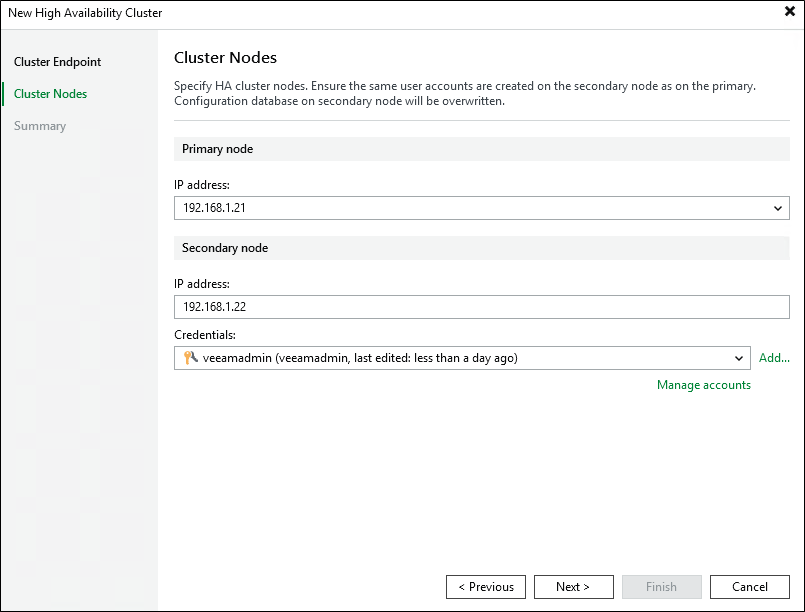This screenshot has height=612, width=805.
Task: Click the Add... credentials link
Action: pyautogui.click(x=774, y=358)
